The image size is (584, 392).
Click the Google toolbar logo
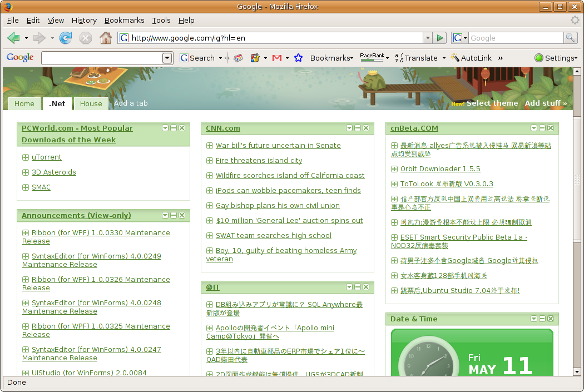pyautogui.click(x=20, y=57)
